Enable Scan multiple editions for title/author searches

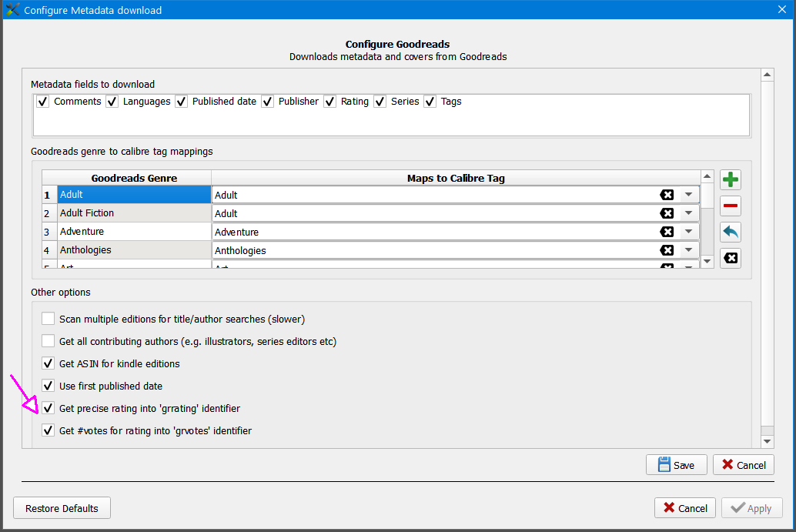coord(48,319)
